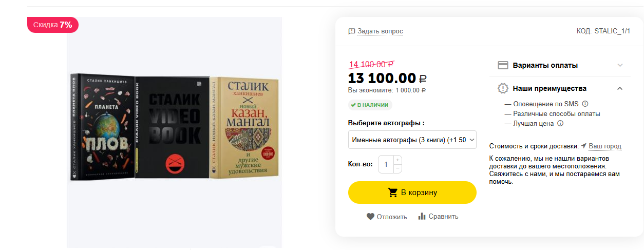Increase quantity with the plus stepper

(x=397, y=160)
